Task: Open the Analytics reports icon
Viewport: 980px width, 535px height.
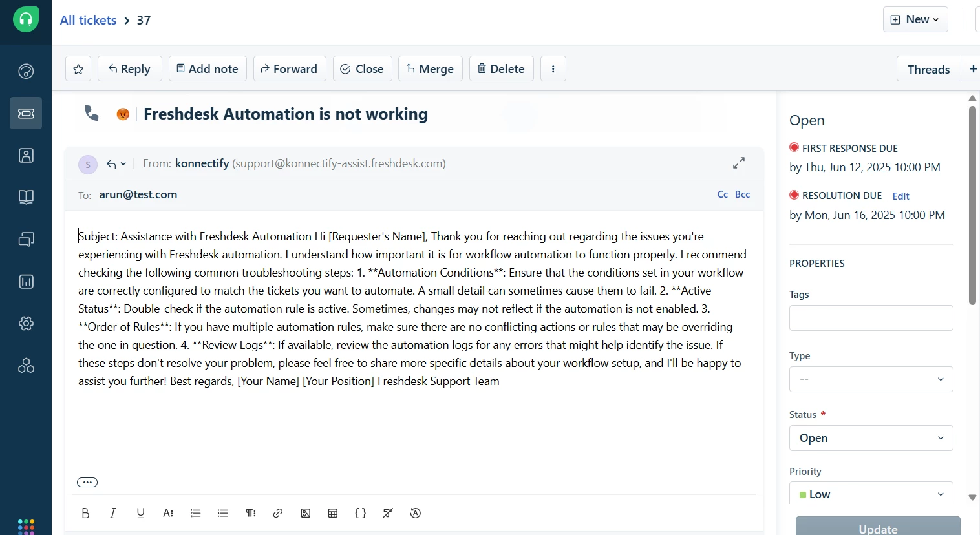Action: pos(26,281)
